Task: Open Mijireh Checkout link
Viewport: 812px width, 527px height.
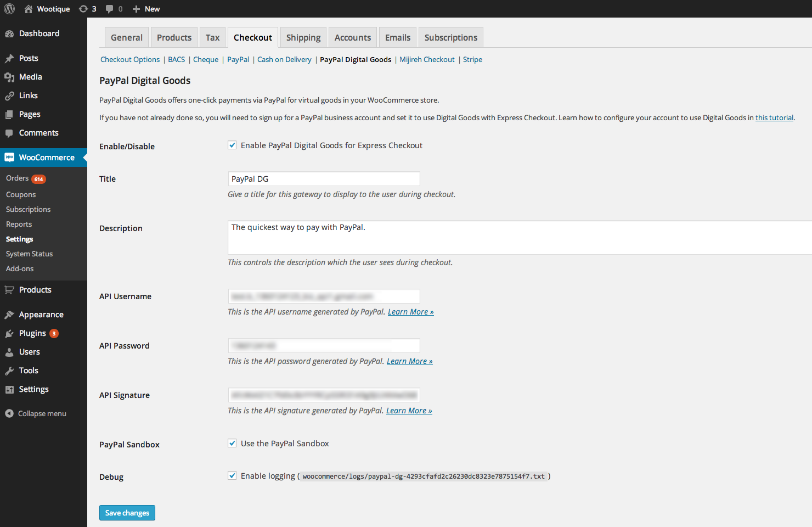Action: [x=427, y=59]
